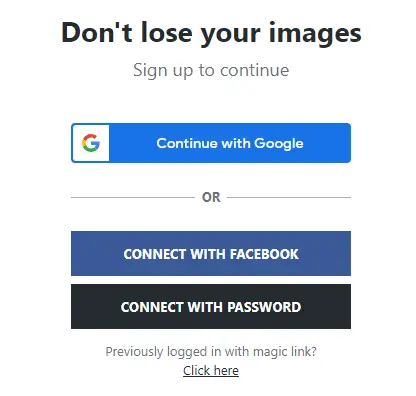Click the word images in the heading
416x396 pixels.
click(x=315, y=33)
